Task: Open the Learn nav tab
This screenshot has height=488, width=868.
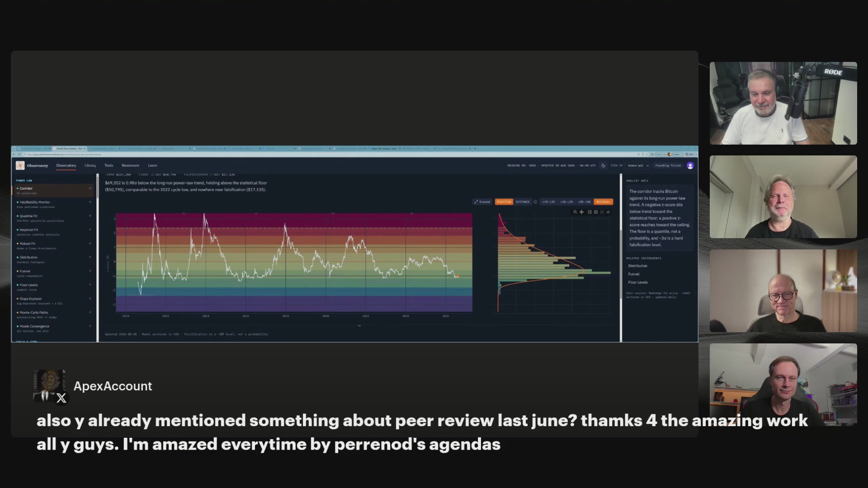Action: coord(152,165)
